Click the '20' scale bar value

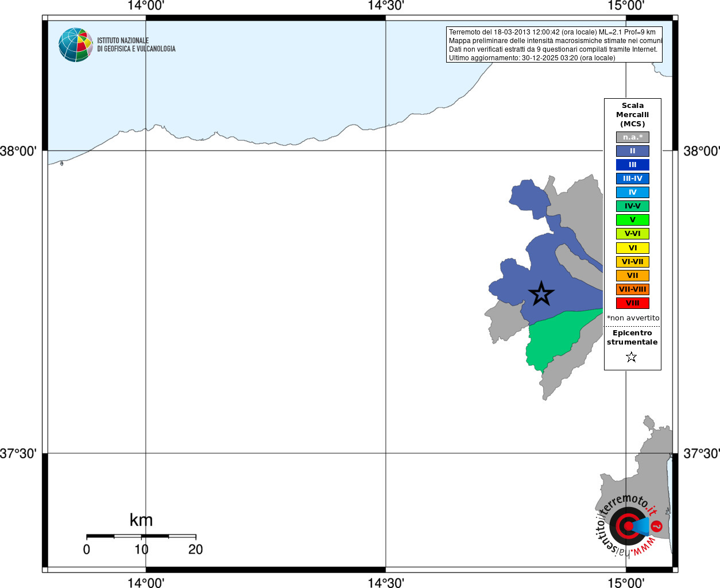pos(196,550)
